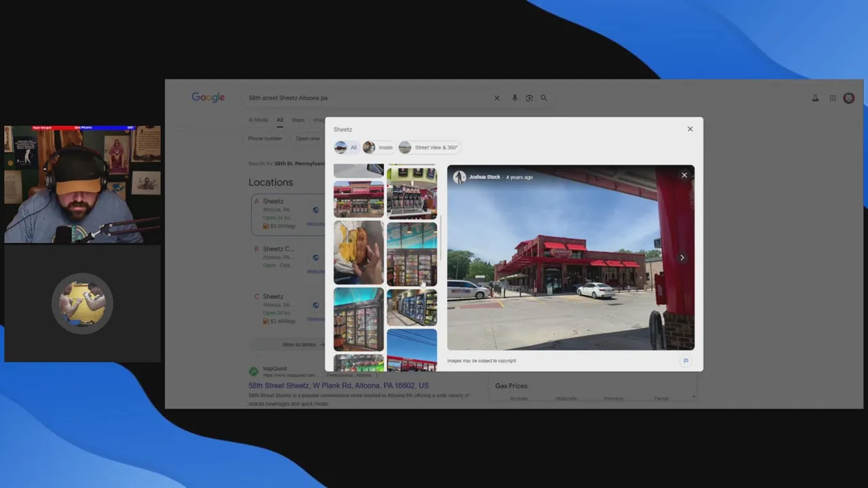
Task: Select the All photos filter chip
Action: pos(346,147)
